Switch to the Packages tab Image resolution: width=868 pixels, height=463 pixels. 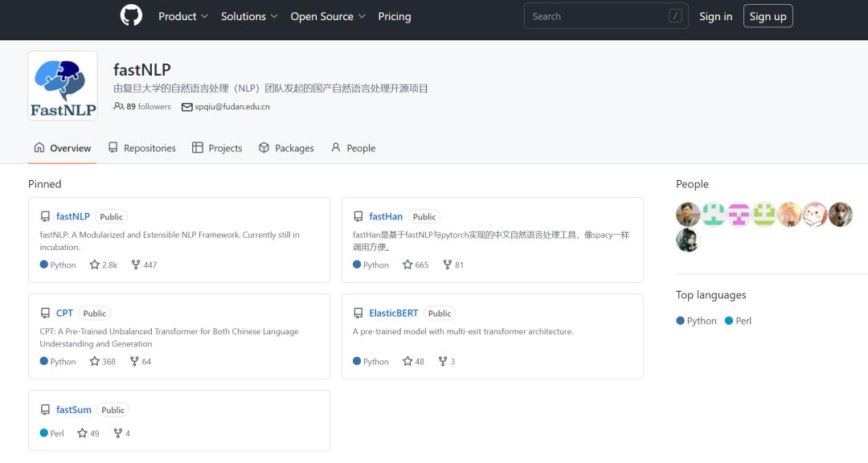tap(286, 148)
